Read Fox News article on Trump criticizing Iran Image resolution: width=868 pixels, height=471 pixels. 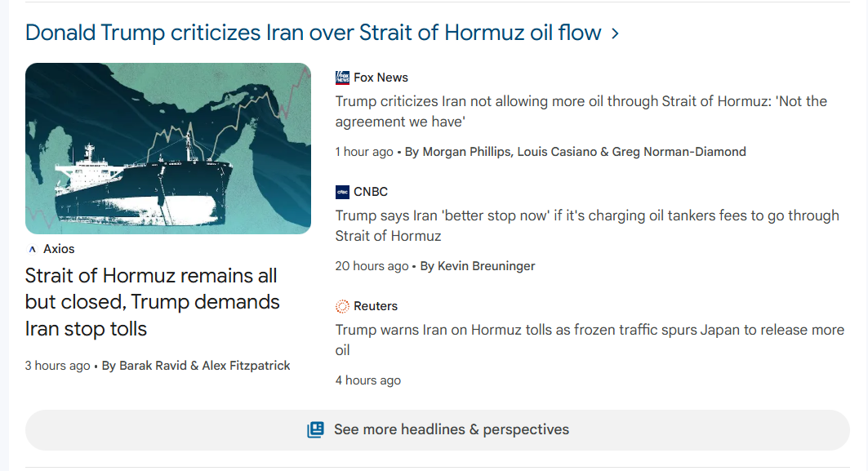pyautogui.click(x=581, y=112)
